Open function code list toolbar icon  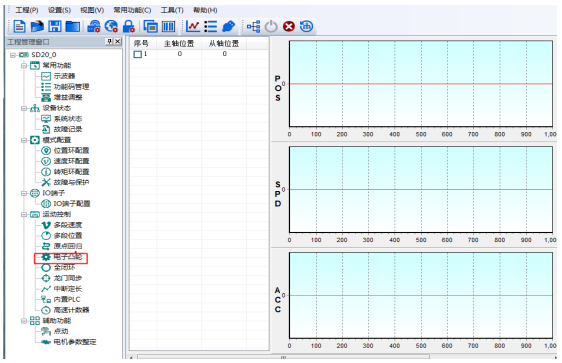211,26
